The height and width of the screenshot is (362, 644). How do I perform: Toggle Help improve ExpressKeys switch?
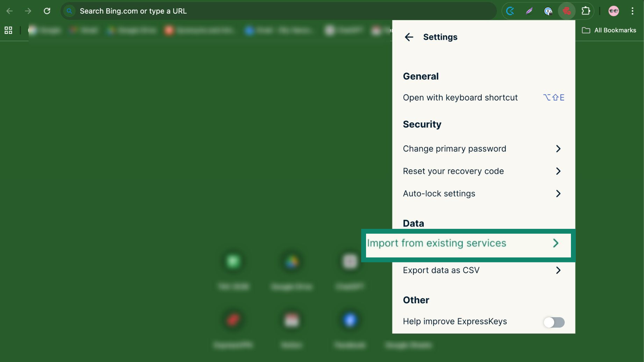[x=554, y=322]
